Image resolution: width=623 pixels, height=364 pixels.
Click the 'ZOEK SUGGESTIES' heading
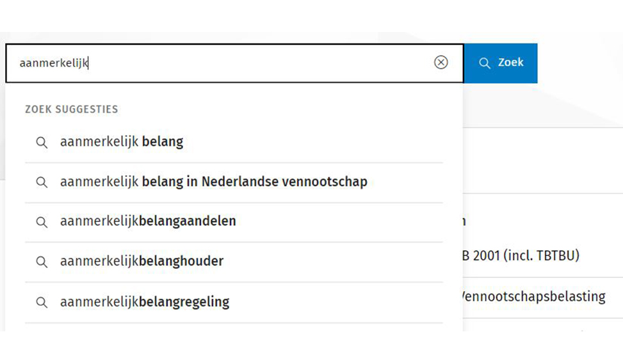coord(72,109)
